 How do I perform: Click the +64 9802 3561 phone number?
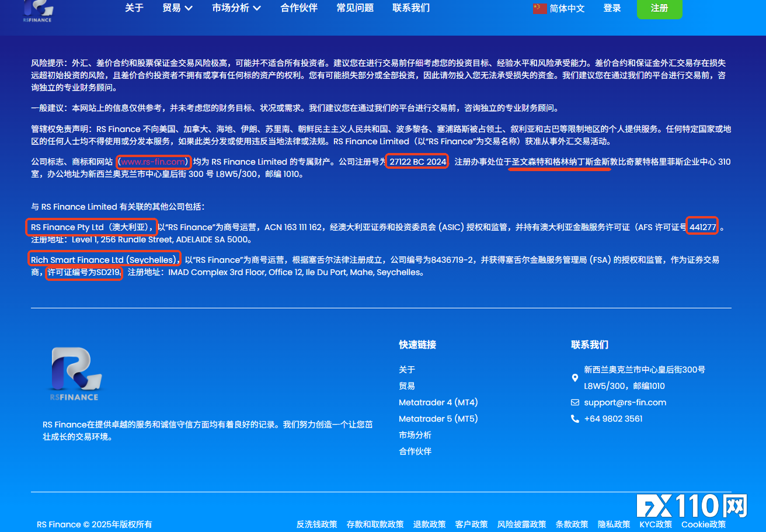click(613, 419)
